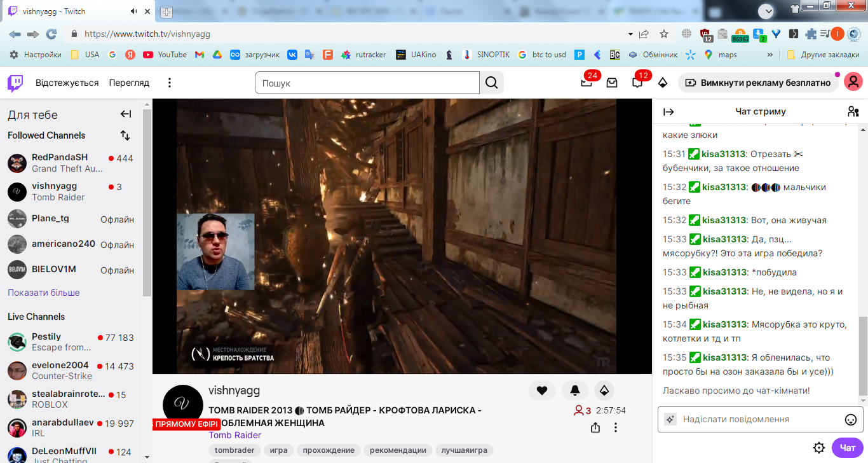Reload the browser page
Image resolution: width=868 pixels, height=463 pixels.
click(x=51, y=34)
